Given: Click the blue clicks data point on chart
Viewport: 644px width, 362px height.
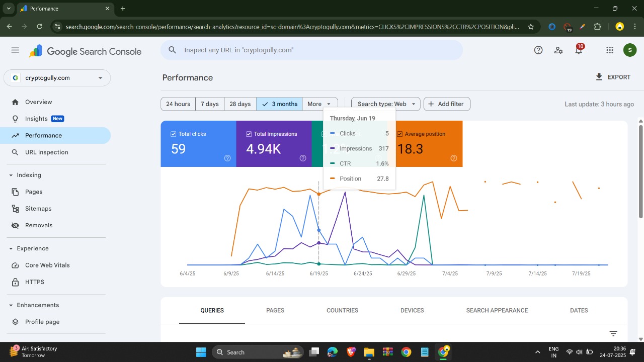Looking at the screenshot, I should pyautogui.click(x=319, y=230).
